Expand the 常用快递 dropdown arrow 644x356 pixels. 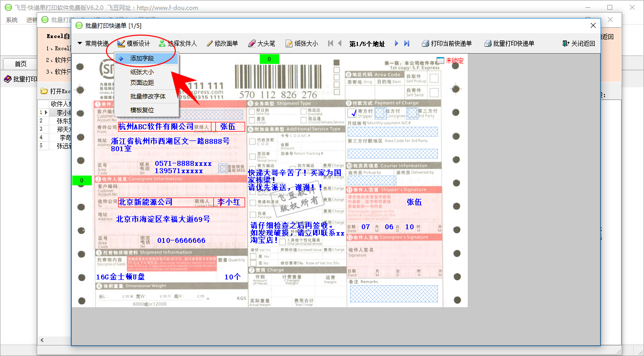[80, 43]
